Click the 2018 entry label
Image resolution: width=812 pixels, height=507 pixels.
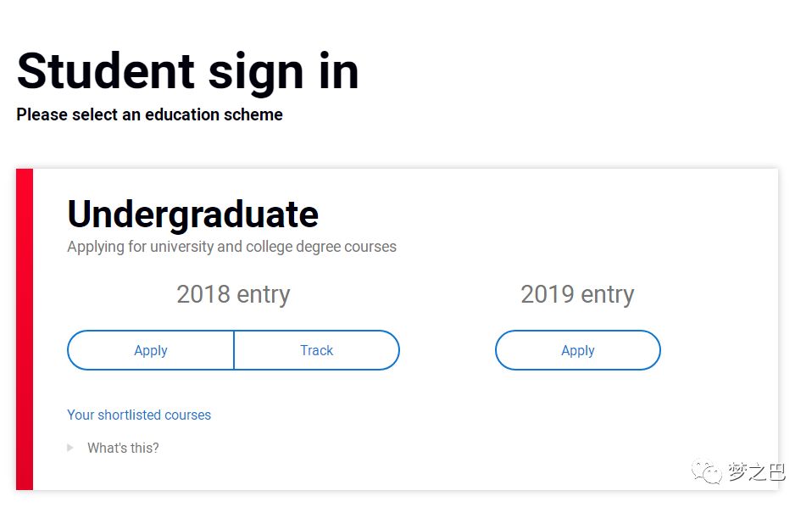(x=234, y=295)
